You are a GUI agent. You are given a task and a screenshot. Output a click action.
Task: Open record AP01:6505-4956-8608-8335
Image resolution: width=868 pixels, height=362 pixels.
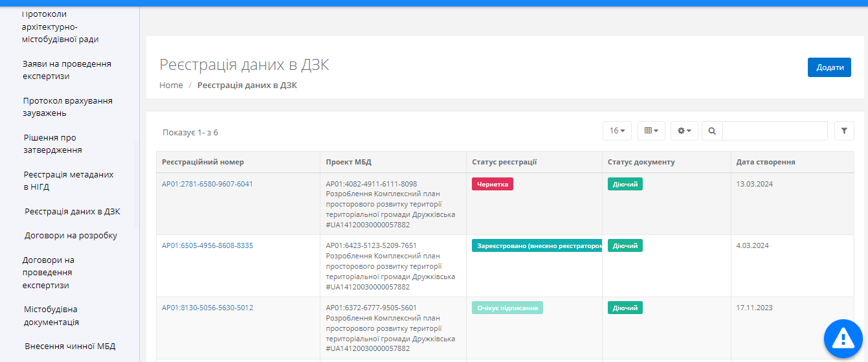207,245
